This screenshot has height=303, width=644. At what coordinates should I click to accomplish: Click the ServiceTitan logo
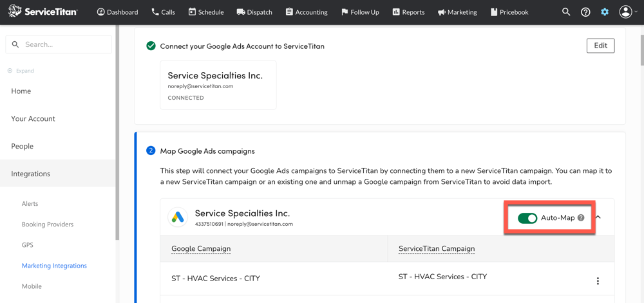[43, 12]
